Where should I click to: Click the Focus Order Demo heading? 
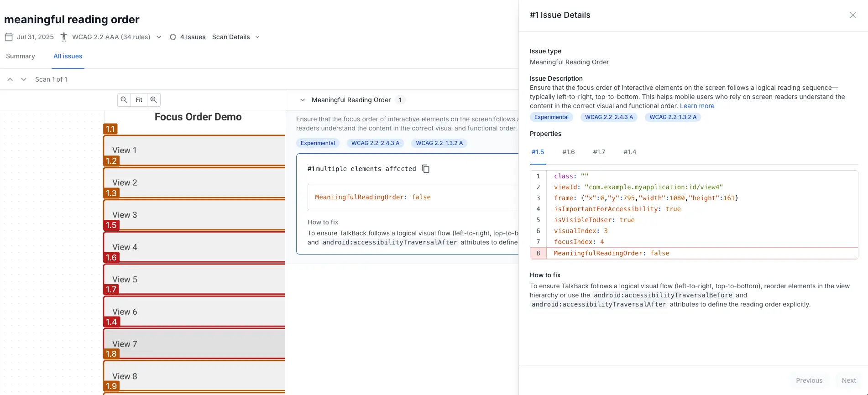pyautogui.click(x=198, y=117)
